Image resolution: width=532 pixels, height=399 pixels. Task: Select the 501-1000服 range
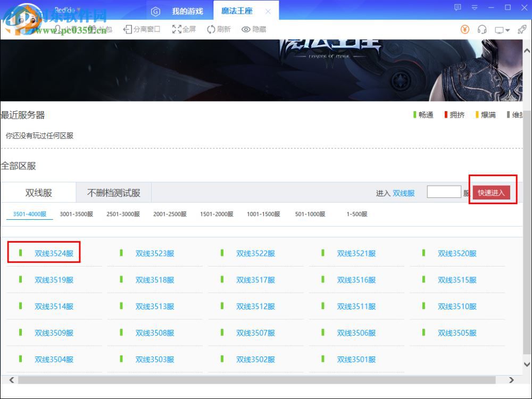click(310, 214)
